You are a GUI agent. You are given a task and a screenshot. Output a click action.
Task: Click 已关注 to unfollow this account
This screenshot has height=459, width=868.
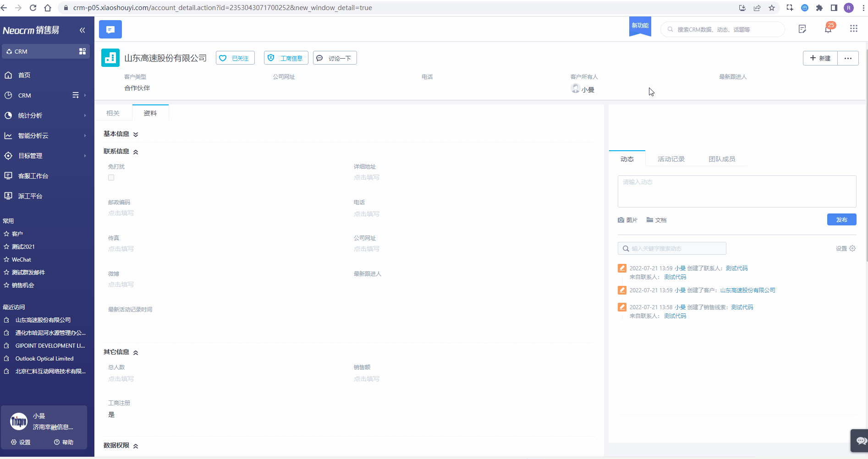coord(235,58)
